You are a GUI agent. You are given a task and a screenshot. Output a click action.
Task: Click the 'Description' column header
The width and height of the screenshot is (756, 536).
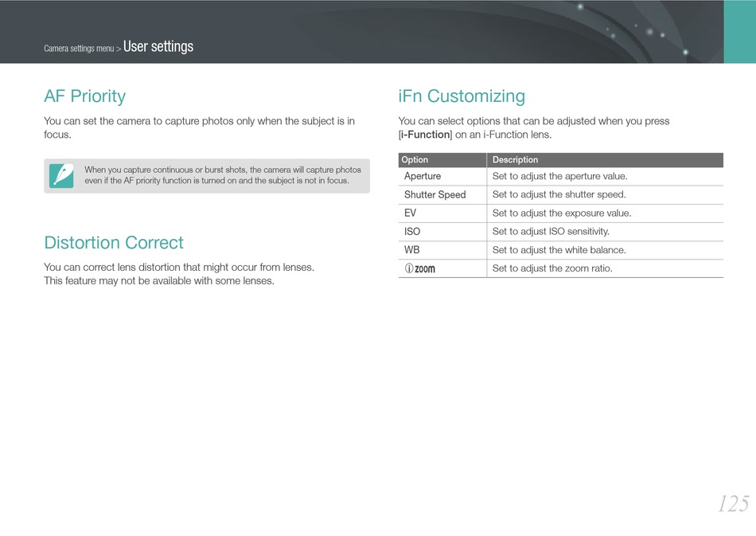605,160
